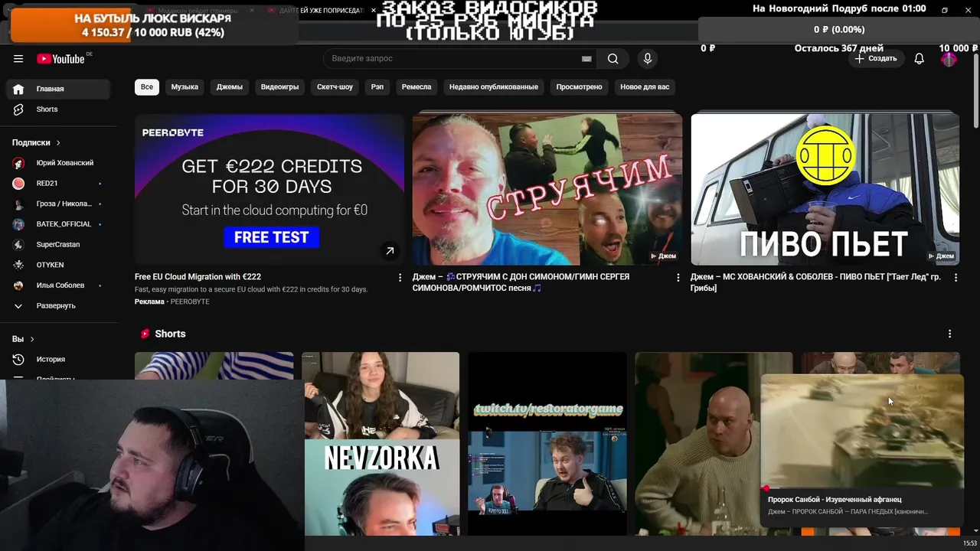Viewport: 980px width, 551px height.
Task: Click the search magnifier button
Action: point(612,59)
